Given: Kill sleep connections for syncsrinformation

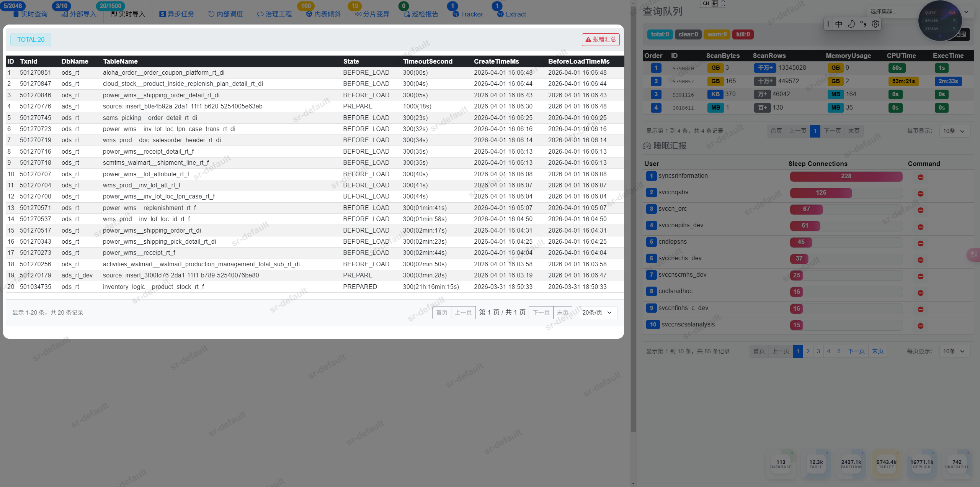Looking at the screenshot, I should point(920,177).
